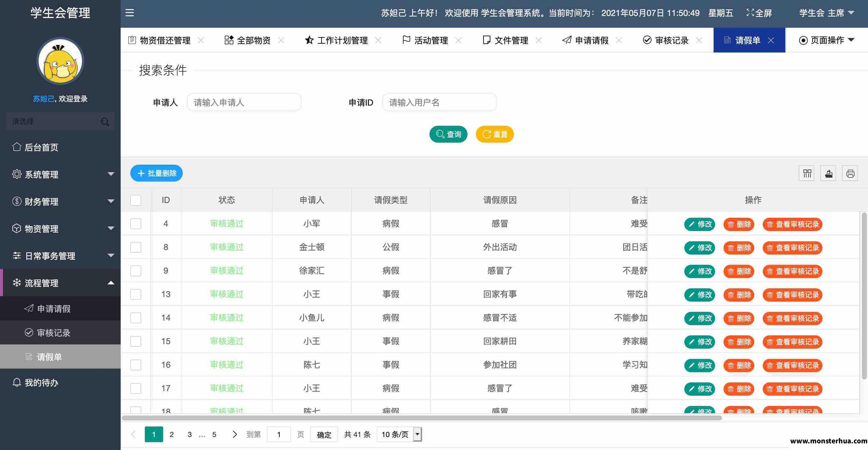Switch to 工作计划管理 tab
The height and width of the screenshot is (450, 868).
pyautogui.click(x=336, y=40)
